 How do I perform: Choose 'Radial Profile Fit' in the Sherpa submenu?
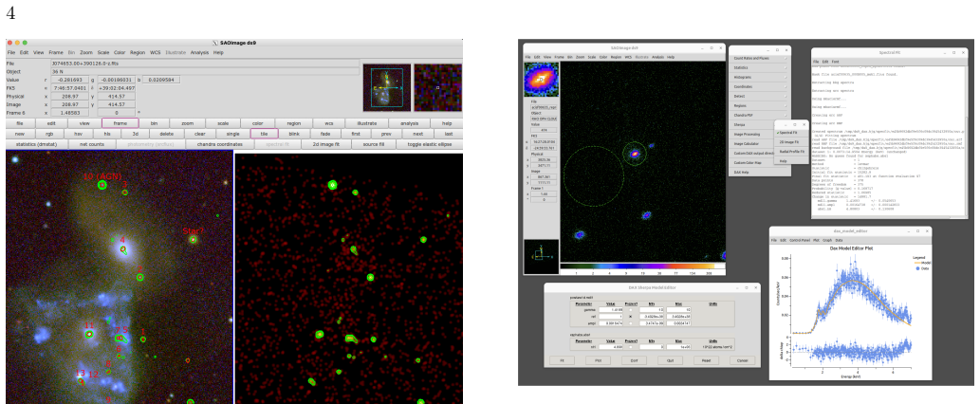(x=790, y=151)
